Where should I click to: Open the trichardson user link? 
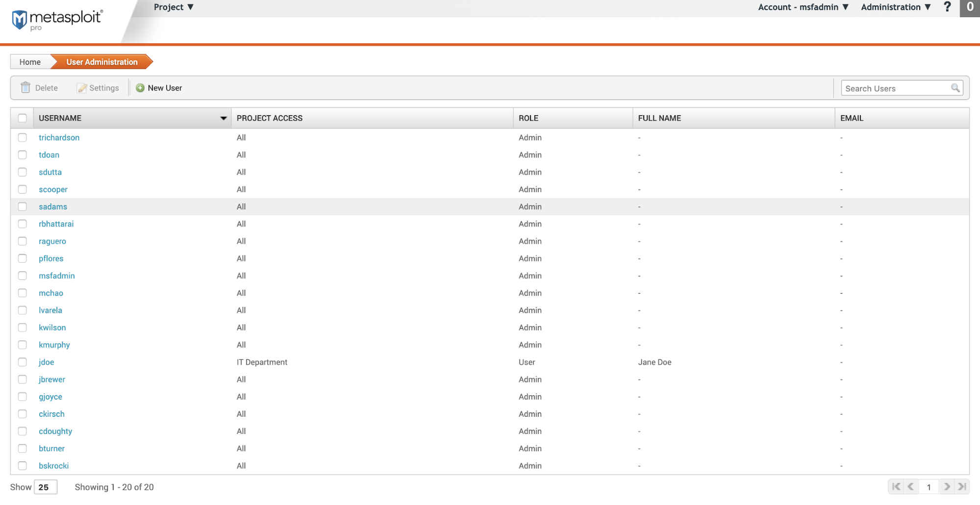pyautogui.click(x=59, y=138)
